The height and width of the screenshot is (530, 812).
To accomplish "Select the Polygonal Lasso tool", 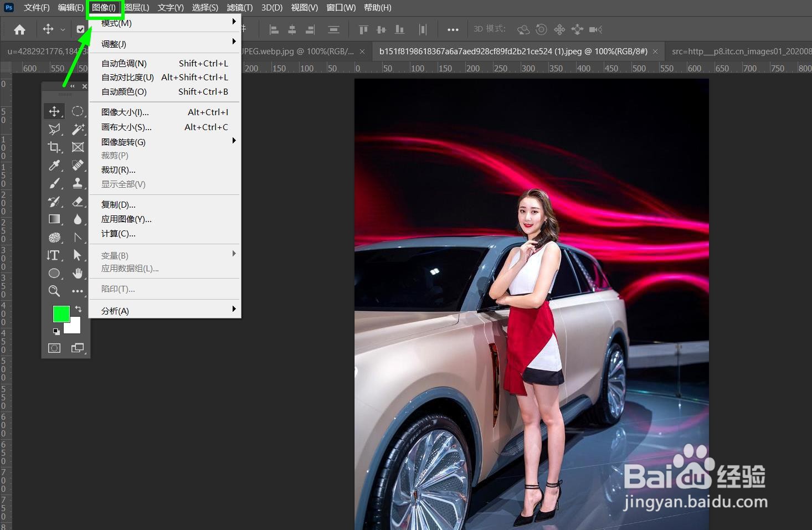I will point(54,129).
